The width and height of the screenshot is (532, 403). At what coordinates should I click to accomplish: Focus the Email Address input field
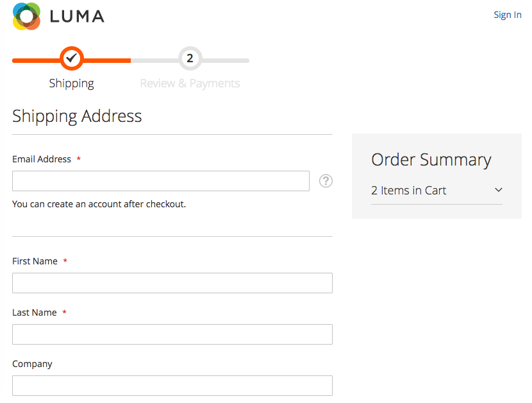click(161, 181)
